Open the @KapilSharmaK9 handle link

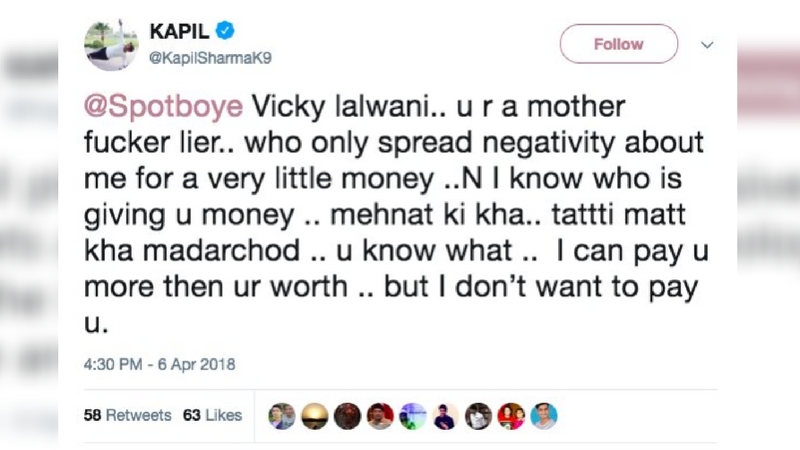[210, 58]
